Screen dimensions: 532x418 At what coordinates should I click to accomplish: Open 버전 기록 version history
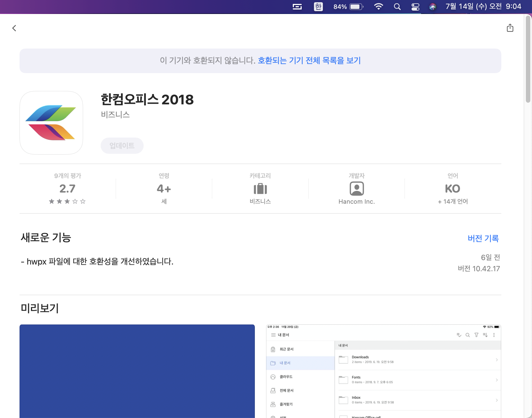tap(483, 238)
